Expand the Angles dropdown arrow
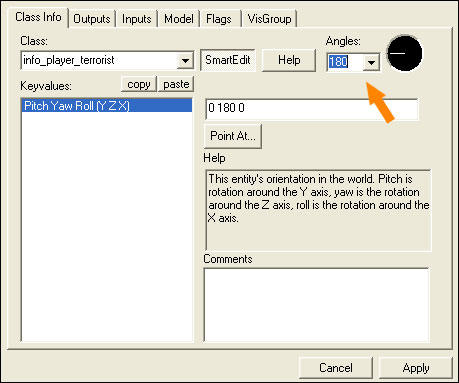Screen dimensions: 459x383 (371, 62)
